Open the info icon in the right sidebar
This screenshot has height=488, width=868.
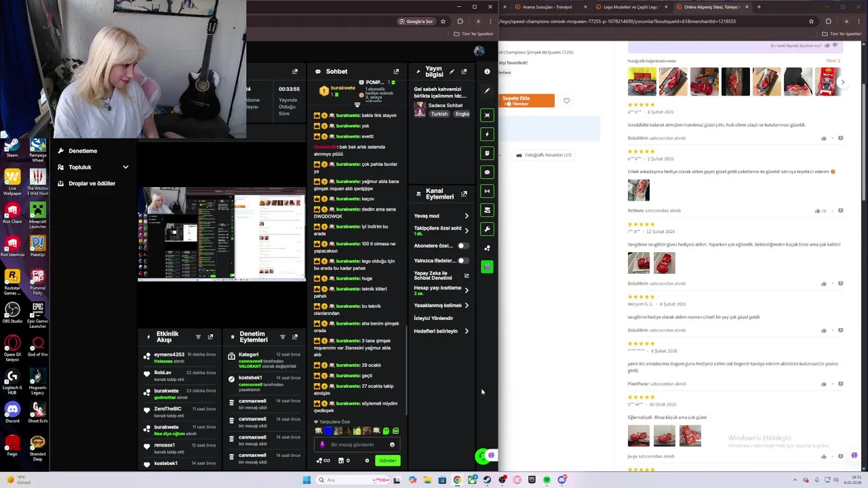point(487,71)
